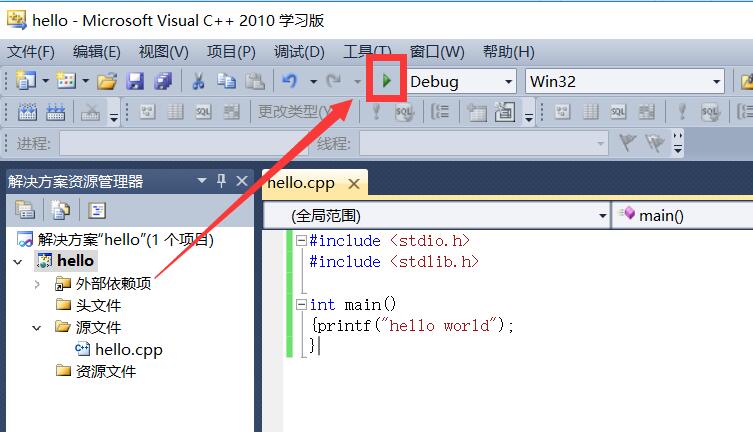This screenshot has width=753, height=432.
Task: Click the Cut scissors icon
Action: (198, 81)
